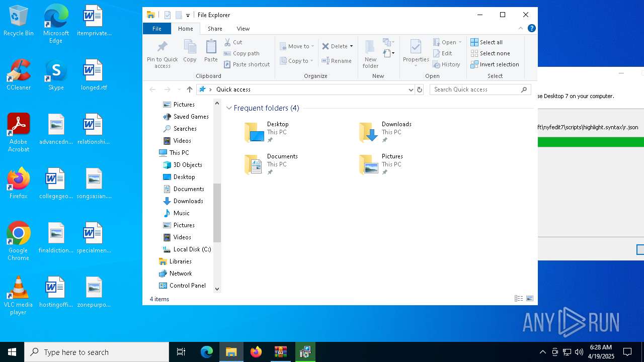Image resolution: width=644 pixels, height=362 pixels.
Task: Click Paste shortcut in ribbon
Action: click(x=247, y=64)
